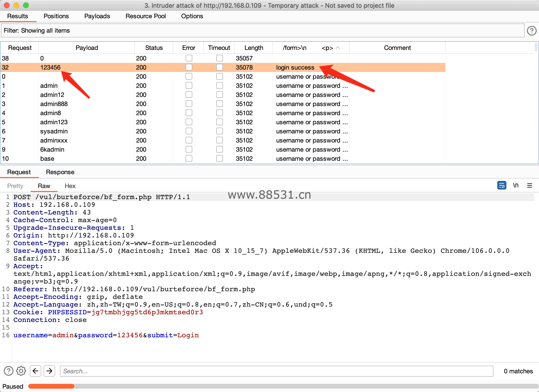This screenshot has height=392, width=539.
Task: Check the Timeout box for payload 123456
Action: pyautogui.click(x=219, y=67)
